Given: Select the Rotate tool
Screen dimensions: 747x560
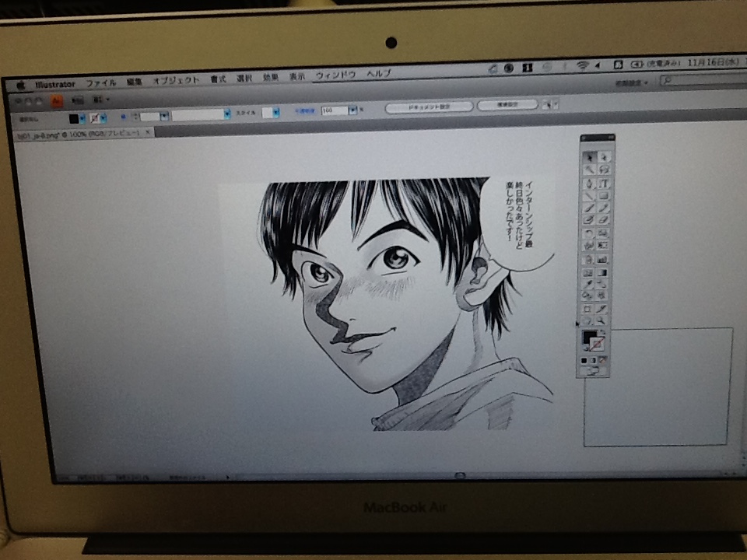Looking at the screenshot, I should tap(588, 233).
